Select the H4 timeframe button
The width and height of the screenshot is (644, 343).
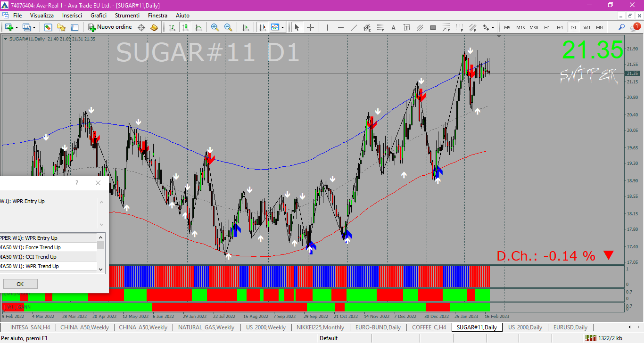click(x=560, y=27)
